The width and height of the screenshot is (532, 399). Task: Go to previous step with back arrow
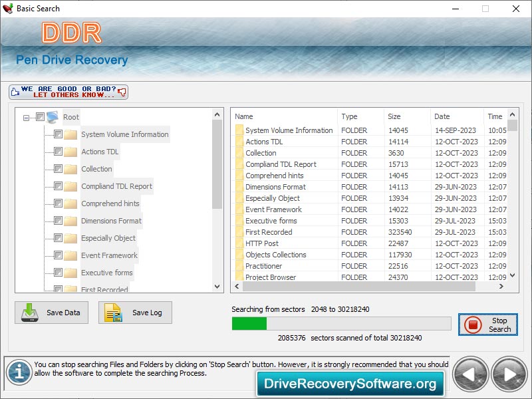[470, 374]
